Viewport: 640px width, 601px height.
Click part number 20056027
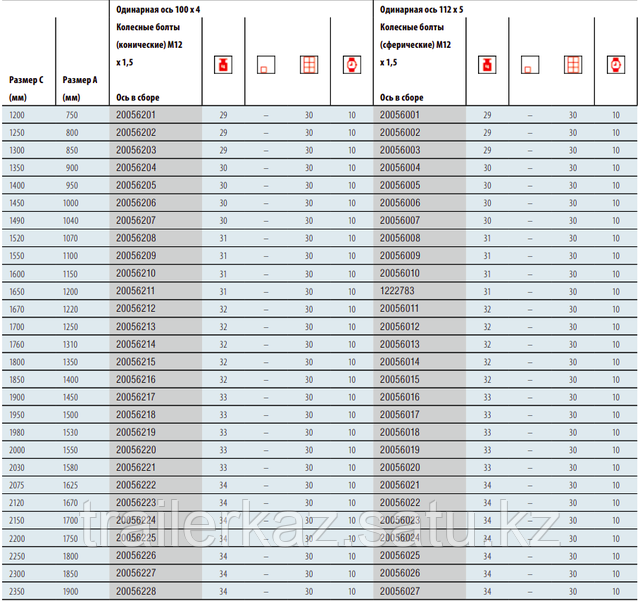pos(400,591)
